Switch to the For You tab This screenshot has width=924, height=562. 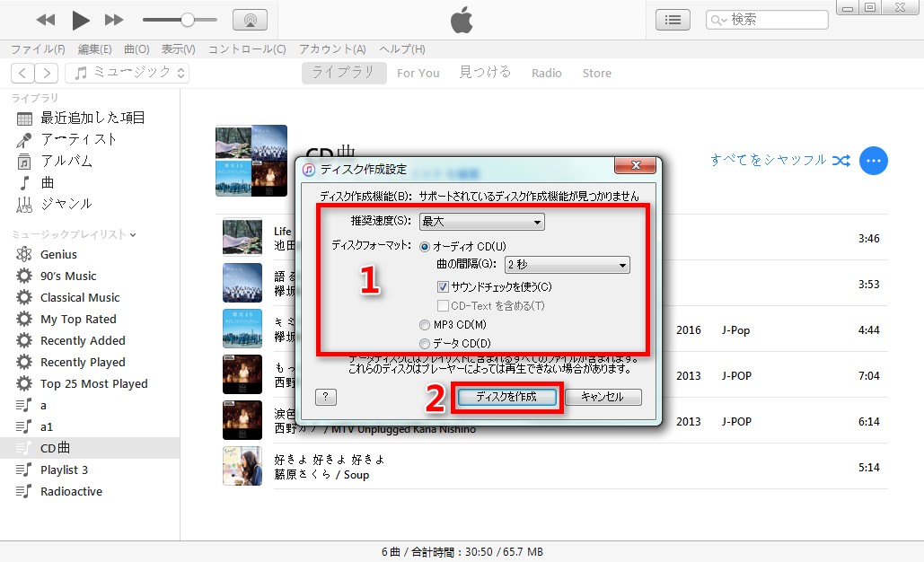click(418, 74)
